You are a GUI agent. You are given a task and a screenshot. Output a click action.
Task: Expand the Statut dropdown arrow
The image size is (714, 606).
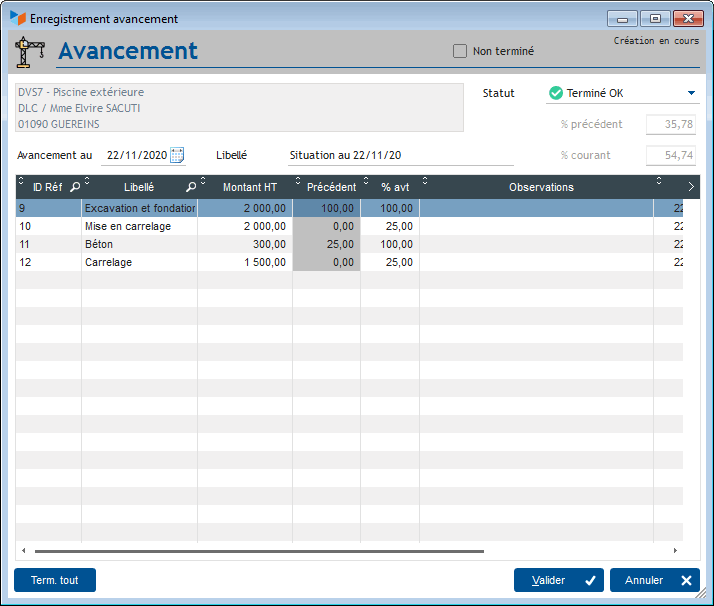coord(691,93)
